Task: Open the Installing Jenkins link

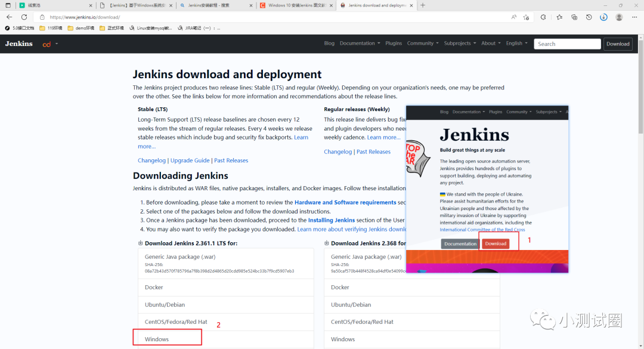Action: click(x=332, y=220)
